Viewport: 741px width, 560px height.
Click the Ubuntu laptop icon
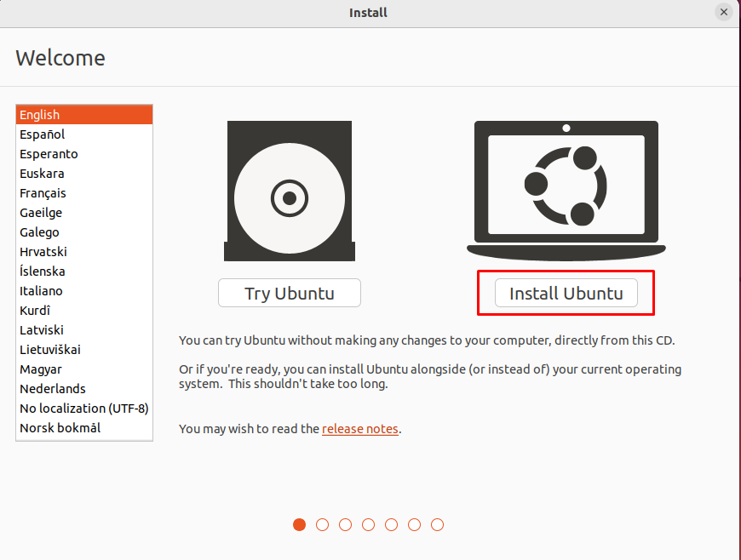click(x=566, y=191)
